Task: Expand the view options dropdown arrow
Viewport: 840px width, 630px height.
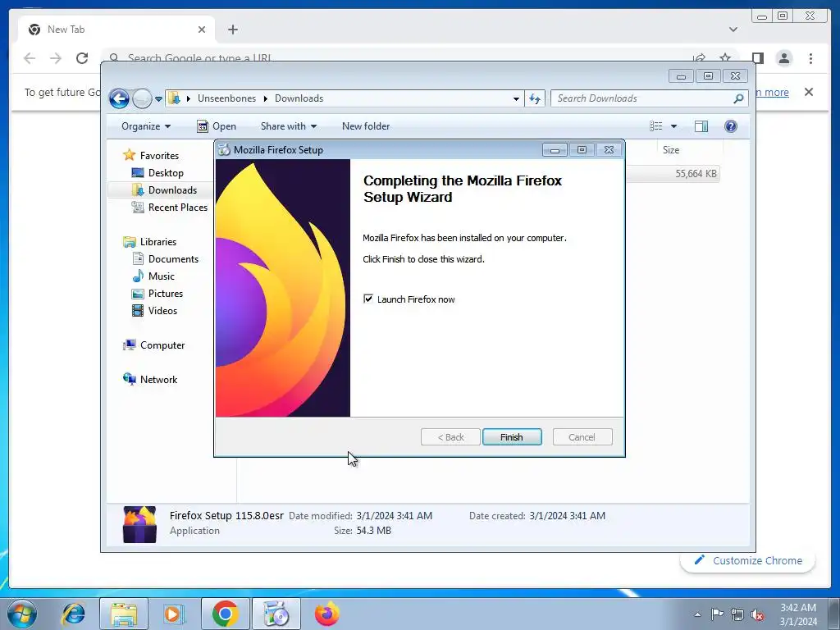Action: (674, 126)
